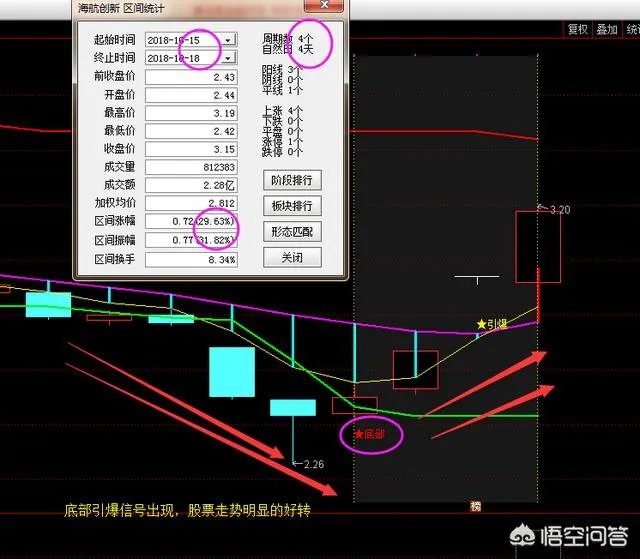Click the ★引爆 signal marker on chart
The width and height of the screenshot is (640, 559).
(x=492, y=324)
